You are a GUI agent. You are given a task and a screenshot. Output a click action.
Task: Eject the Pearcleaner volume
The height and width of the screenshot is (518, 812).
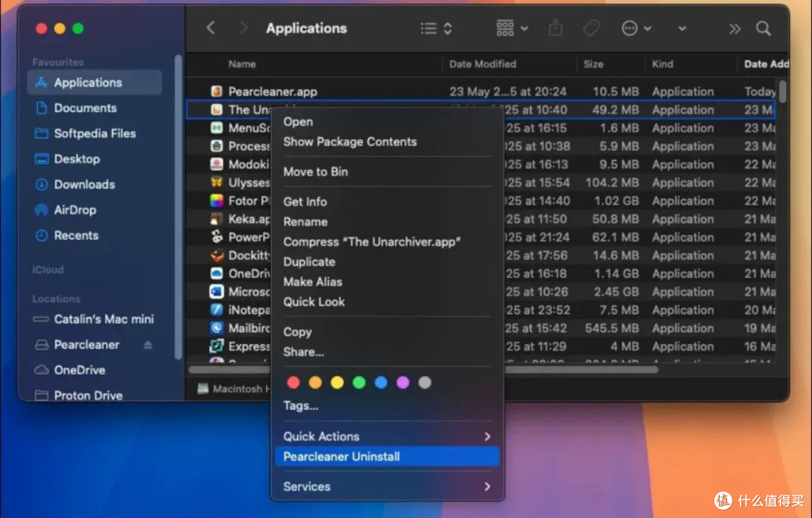click(x=148, y=344)
